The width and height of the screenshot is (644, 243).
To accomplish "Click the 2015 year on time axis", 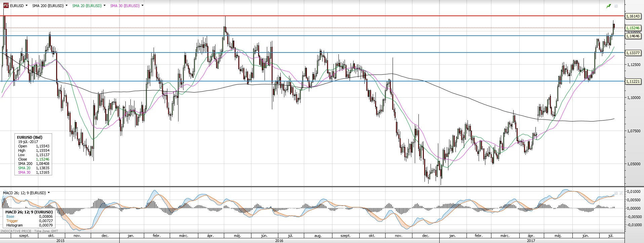I will coord(61,241).
